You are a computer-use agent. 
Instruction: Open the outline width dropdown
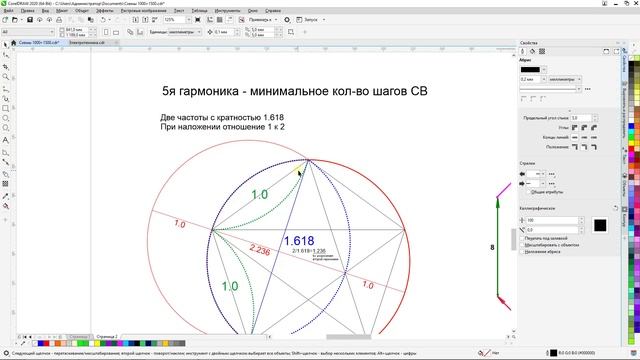[544, 79]
